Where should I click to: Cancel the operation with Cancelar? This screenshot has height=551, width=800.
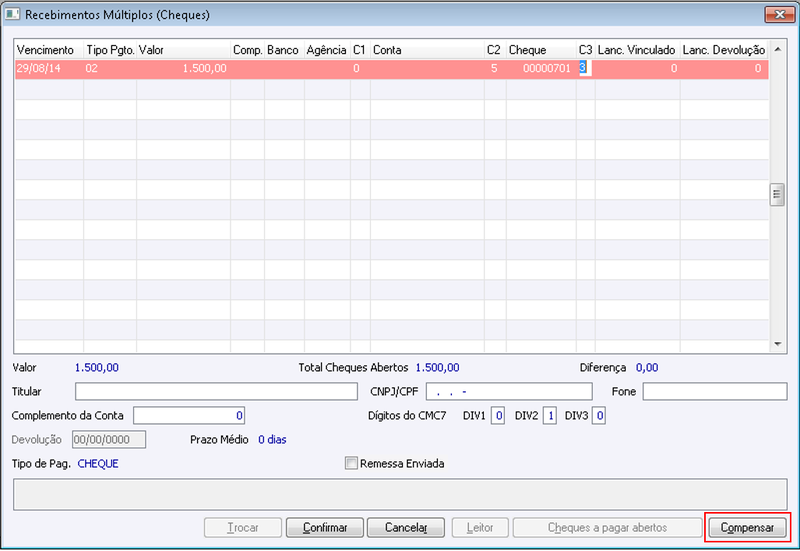tap(406, 528)
